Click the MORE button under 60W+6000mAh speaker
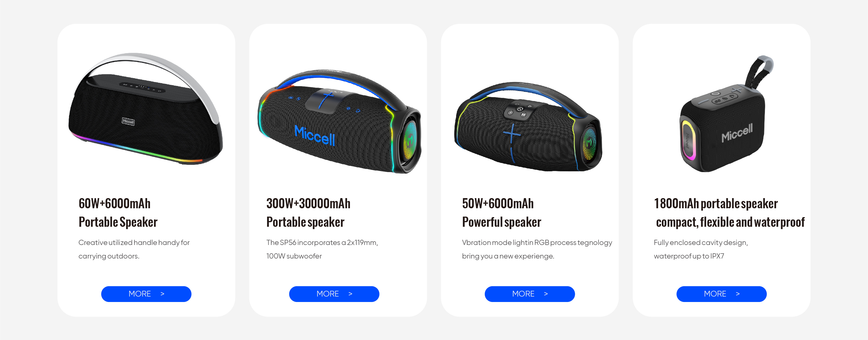 [x=146, y=294]
